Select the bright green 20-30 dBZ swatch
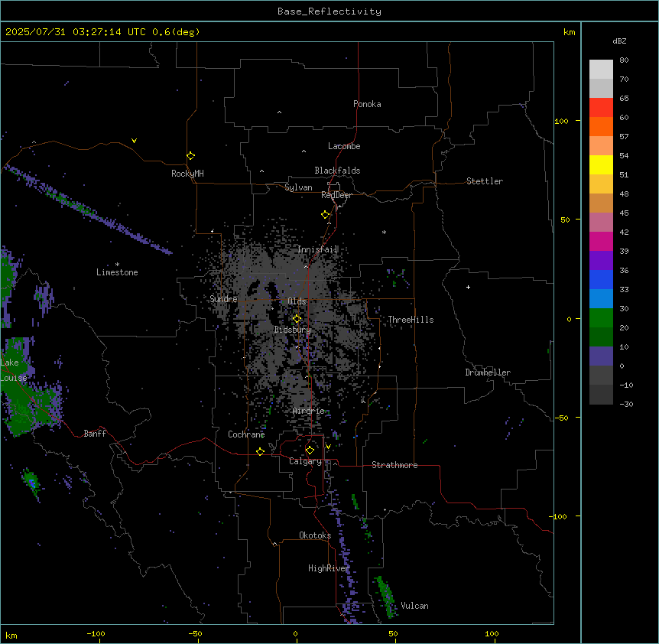Screen dimensions: 659x644 pyautogui.click(x=601, y=318)
